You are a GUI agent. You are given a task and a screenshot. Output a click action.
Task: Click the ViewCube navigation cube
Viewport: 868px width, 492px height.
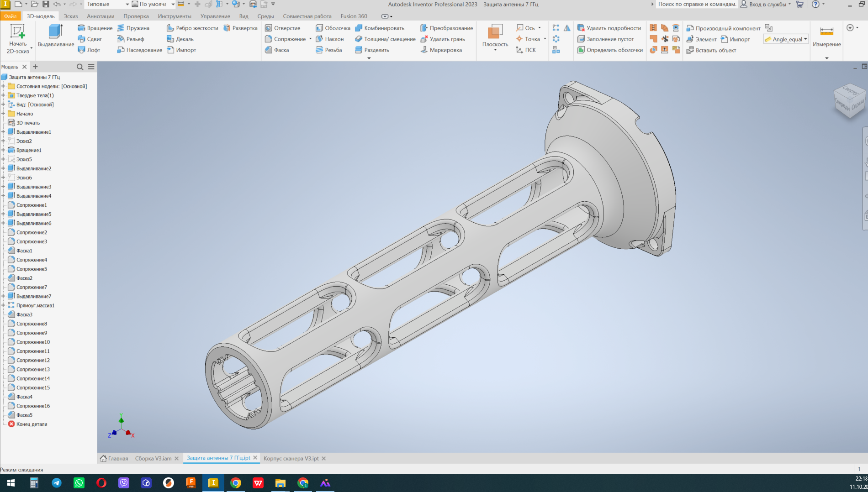point(850,101)
